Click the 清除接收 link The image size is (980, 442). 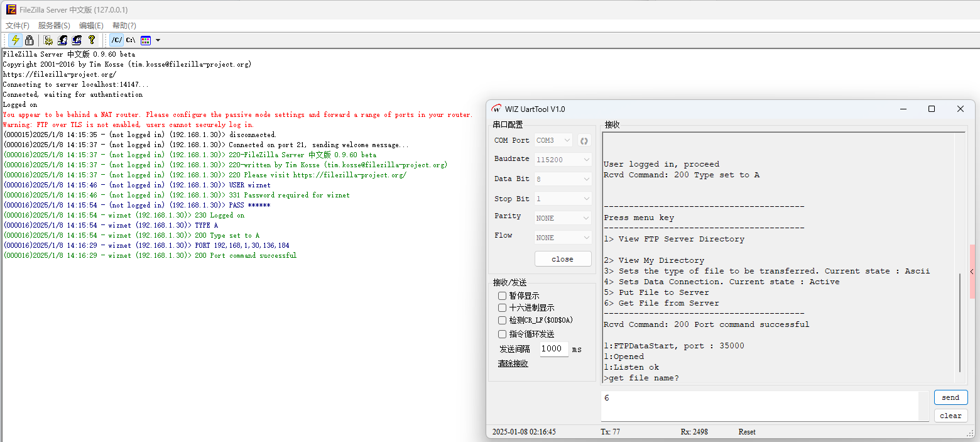(x=513, y=363)
